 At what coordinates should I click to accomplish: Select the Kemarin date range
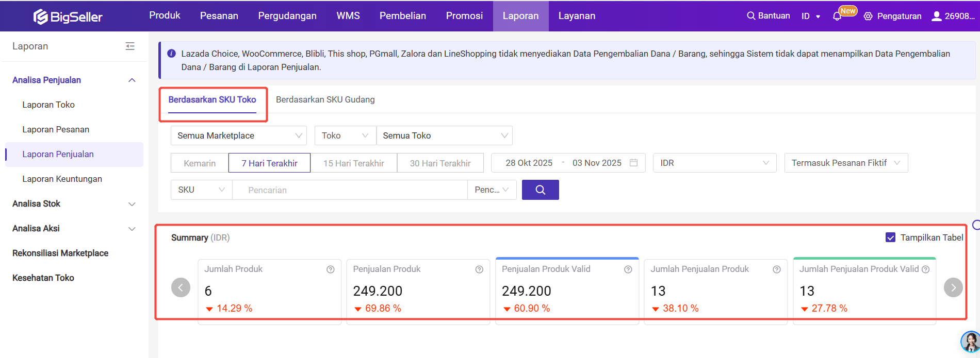pyautogui.click(x=200, y=163)
